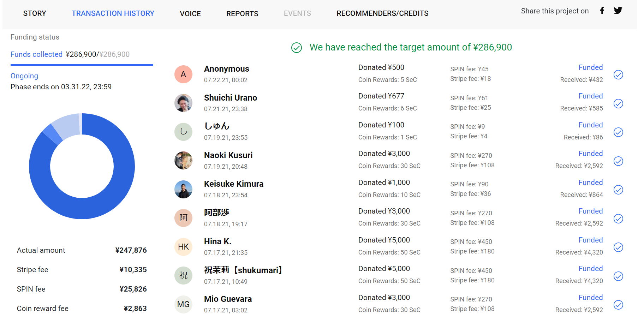This screenshot has width=644, height=317.
Task: Click the Funds collected label
Action: 36,54
